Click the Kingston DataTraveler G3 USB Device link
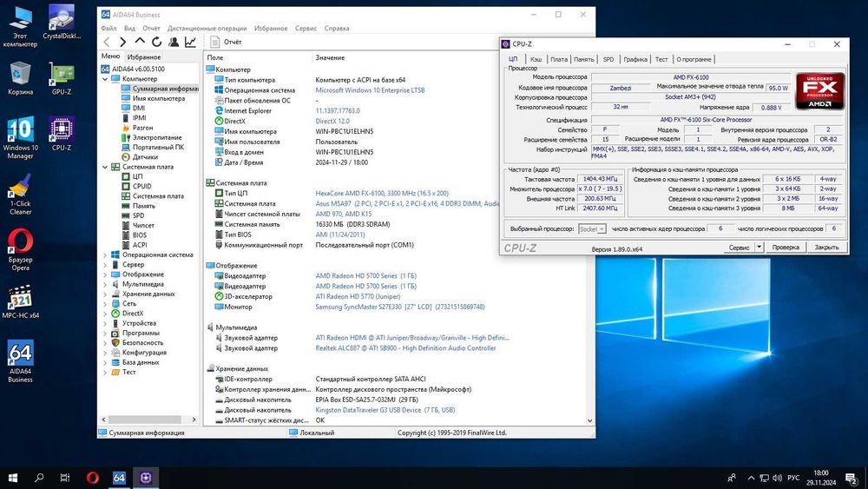Image resolution: width=868 pixels, height=489 pixels. (385, 410)
